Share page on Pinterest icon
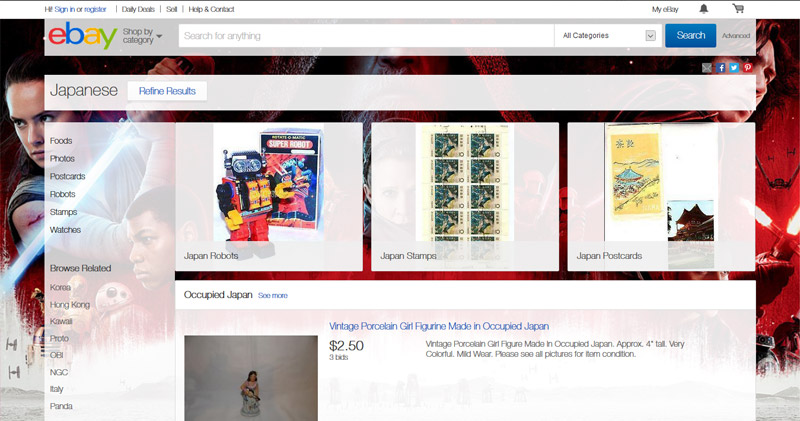The height and width of the screenshot is (421, 800). 747,68
